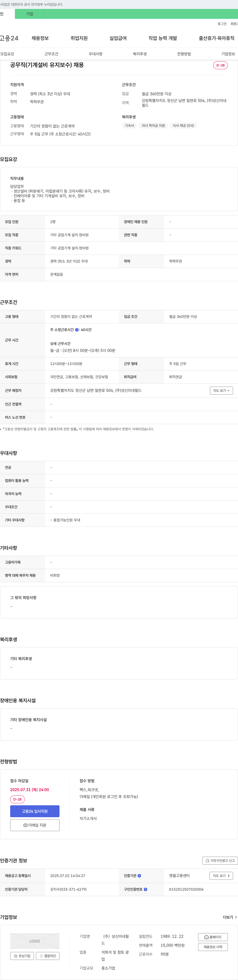
Task: Click the deadline 2025.07.31 (목) 24:00
Action: [30, 790]
